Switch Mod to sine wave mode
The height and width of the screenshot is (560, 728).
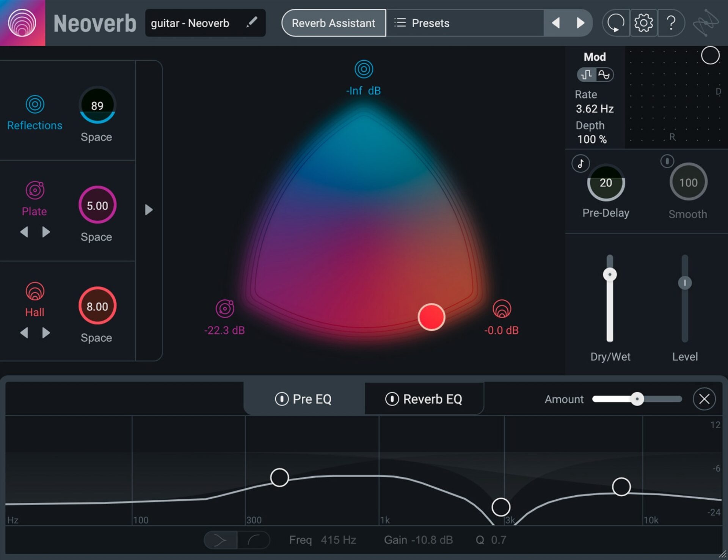tap(605, 75)
